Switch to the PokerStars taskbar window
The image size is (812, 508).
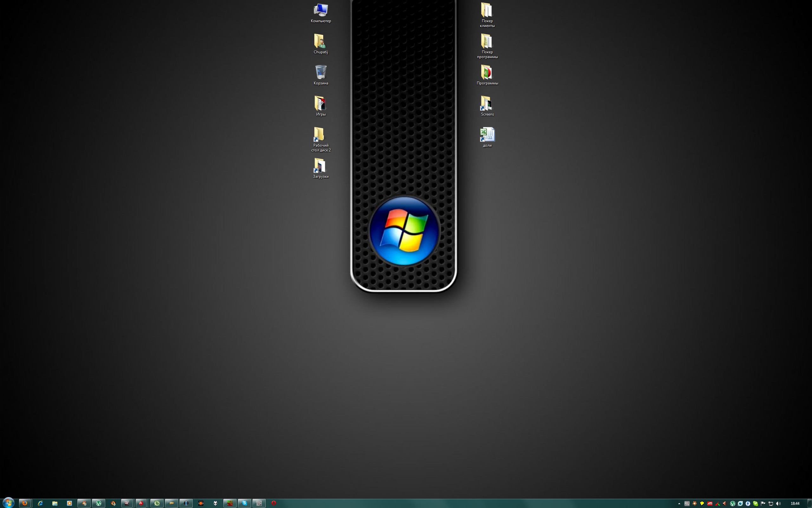[x=141, y=503]
